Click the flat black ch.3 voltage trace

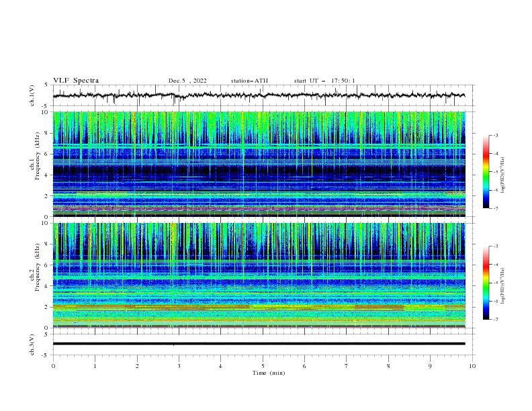[259, 344]
